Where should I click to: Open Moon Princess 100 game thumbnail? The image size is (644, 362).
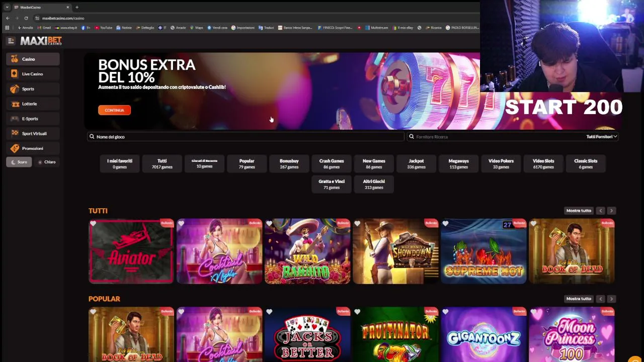[x=572, y=334]
